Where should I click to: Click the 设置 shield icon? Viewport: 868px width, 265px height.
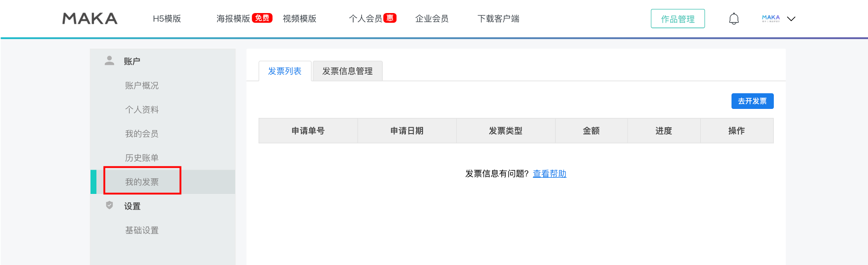coord(109,206)
